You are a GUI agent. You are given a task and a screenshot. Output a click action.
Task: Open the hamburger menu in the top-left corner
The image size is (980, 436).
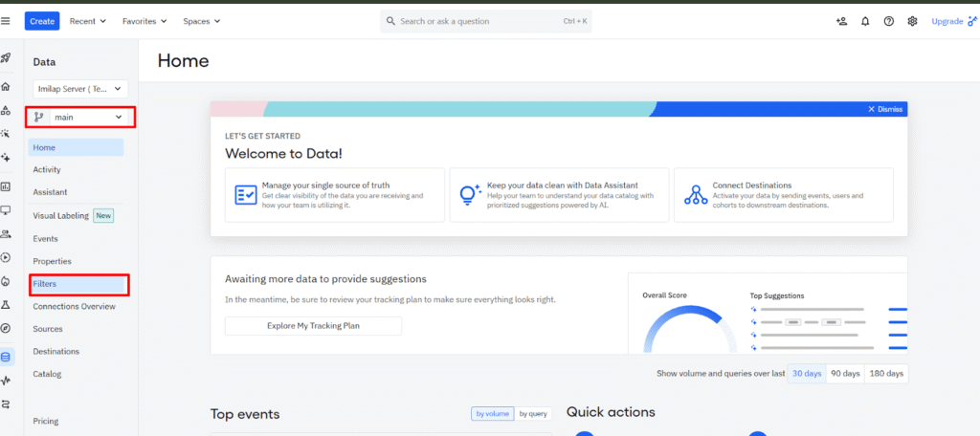pyautogui.click(x=7, y=21)
